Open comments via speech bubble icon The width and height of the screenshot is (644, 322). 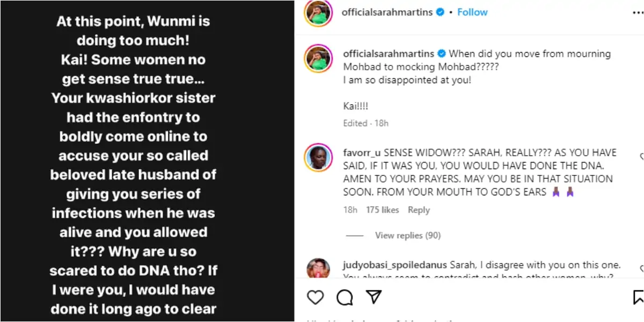(345, 297)
